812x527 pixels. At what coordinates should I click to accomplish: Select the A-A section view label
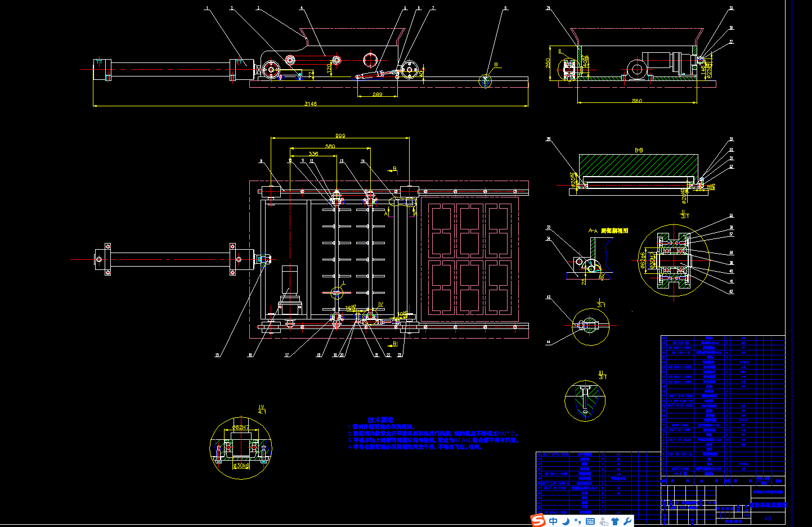(608, 231)
